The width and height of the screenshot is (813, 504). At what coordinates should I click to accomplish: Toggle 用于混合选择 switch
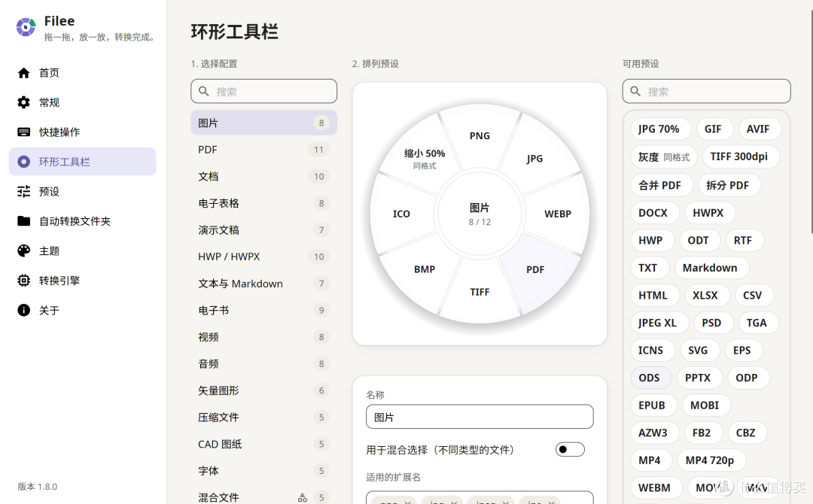click(570, 449)
